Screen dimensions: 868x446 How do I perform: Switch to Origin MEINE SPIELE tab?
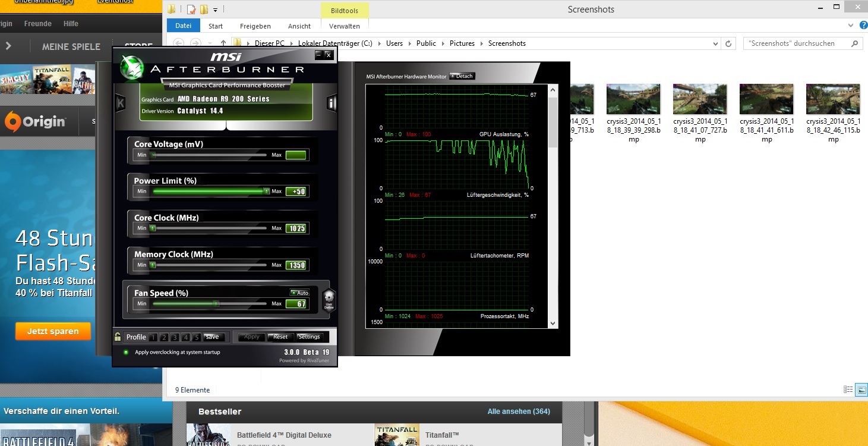click(x=71, y=46)
